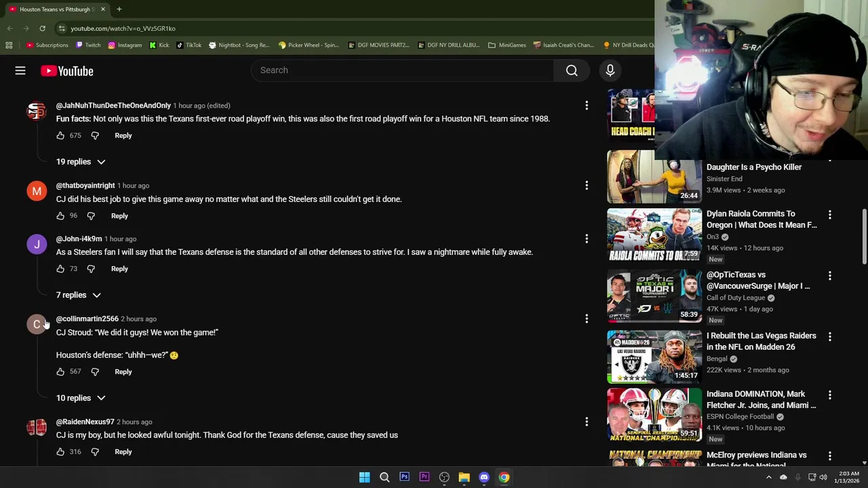
Task: Like the thatboyaintright comment
Action: (60, 216)
